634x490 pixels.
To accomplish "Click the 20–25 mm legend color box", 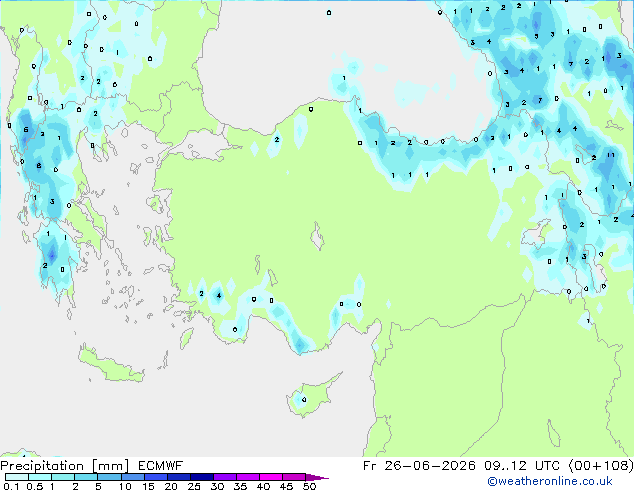I will [x=179, y=477].
